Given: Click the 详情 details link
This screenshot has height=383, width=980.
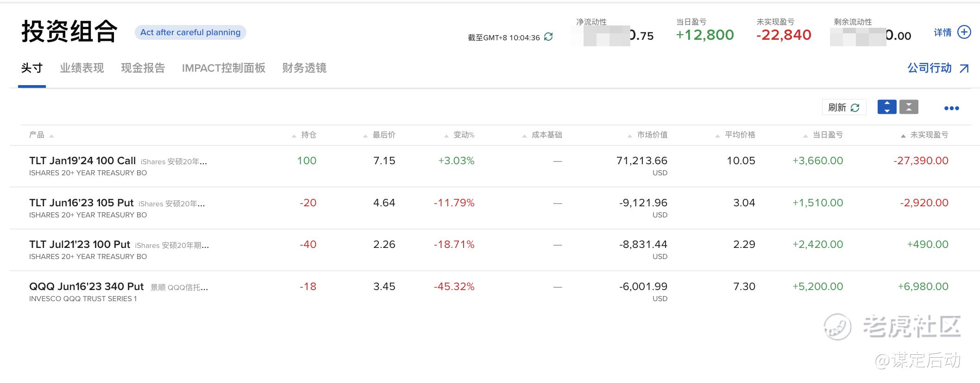Looking at the screenshot, I should click(x=942, y=33).
